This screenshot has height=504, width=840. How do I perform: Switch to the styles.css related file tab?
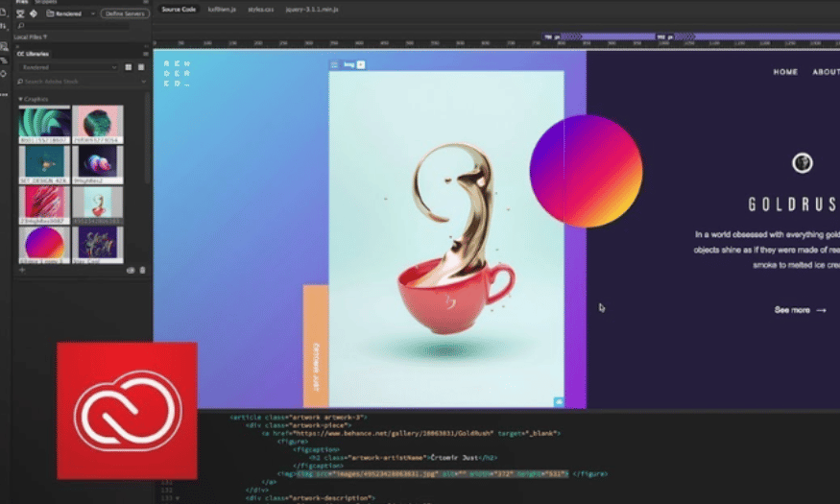pos(260,9)
